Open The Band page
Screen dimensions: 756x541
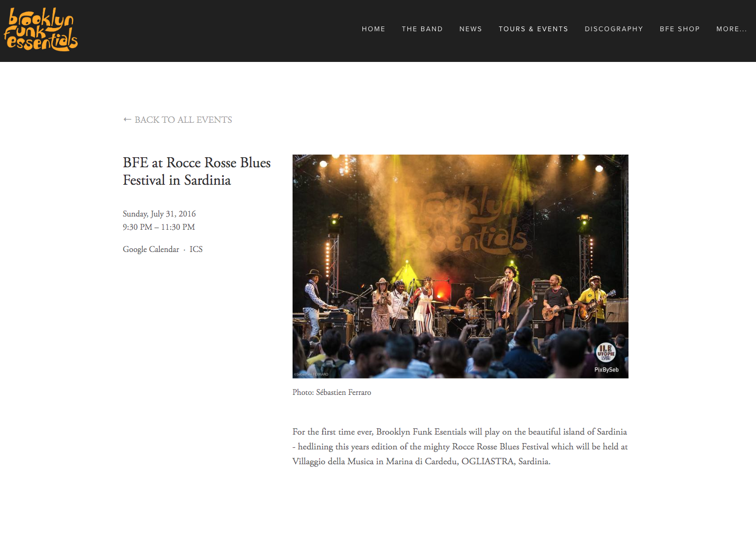tap(422, 29)
